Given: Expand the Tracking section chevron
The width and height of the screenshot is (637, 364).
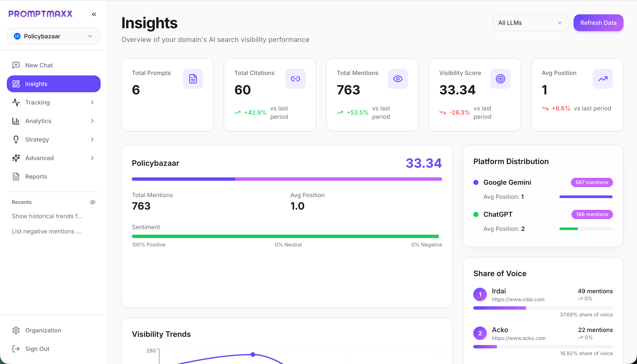Looking at the screenshot, I should (92, 102).
